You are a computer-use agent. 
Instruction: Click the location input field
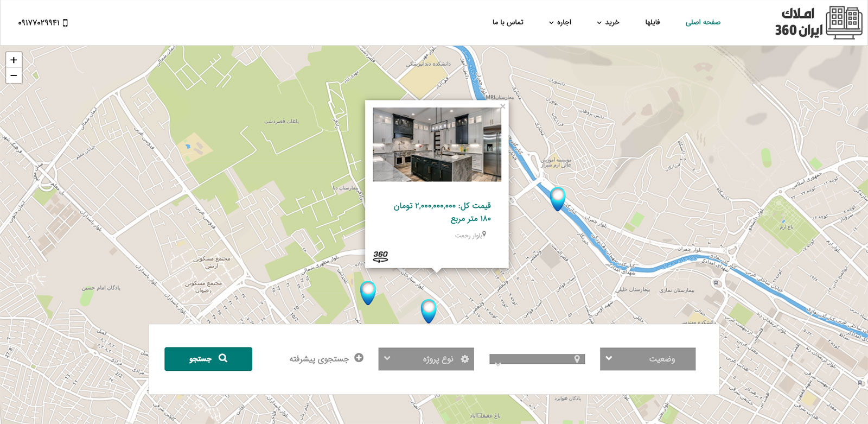[x=537, y=359]
